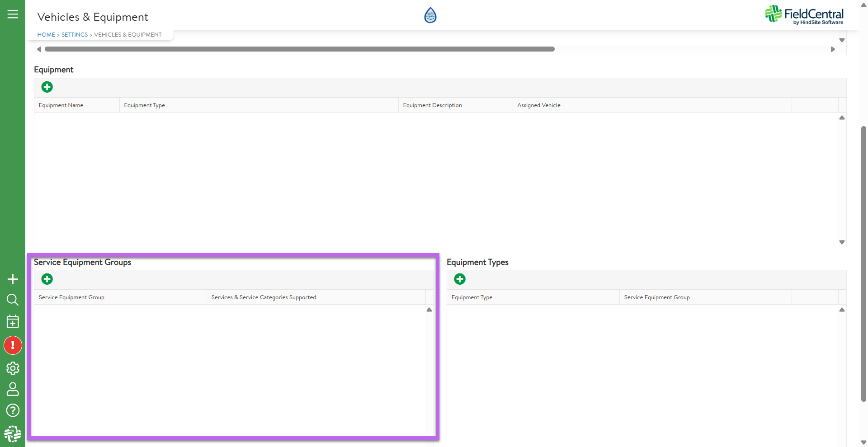Image resolution: width=868 pixels, height=447 pixels.
Task: Open help question mark icon
Action: (13, 410)
